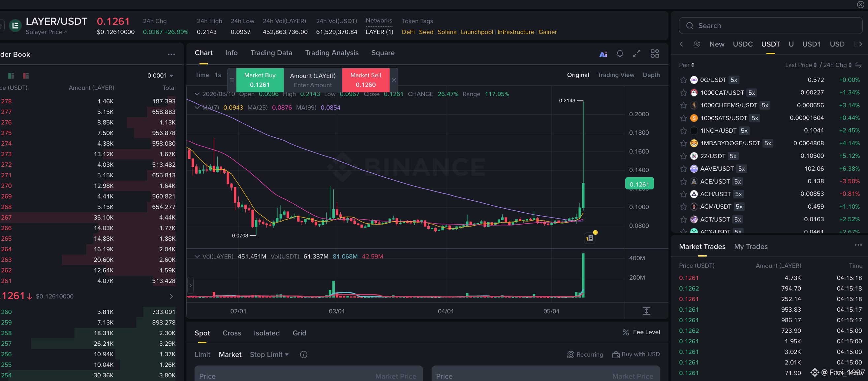Select Cross margin tab

tap(232, 333)
